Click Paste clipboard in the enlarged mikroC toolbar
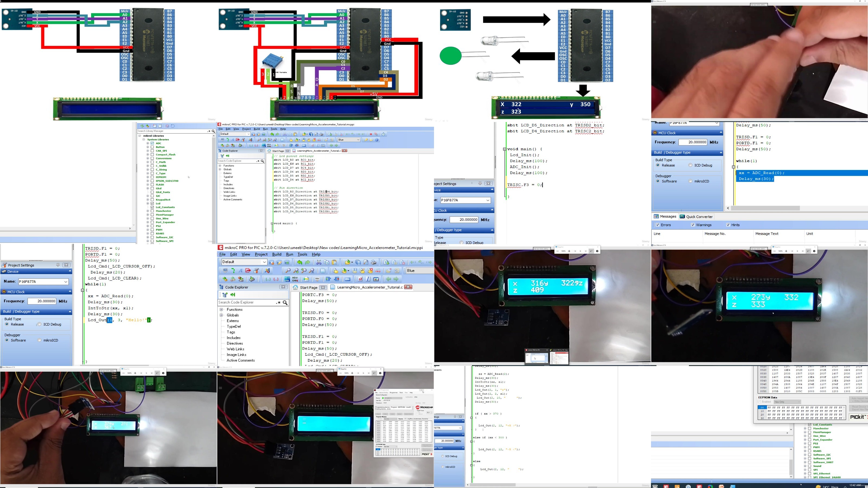The width and height of the screenshot is (868, 488). [x=334, y=262]
